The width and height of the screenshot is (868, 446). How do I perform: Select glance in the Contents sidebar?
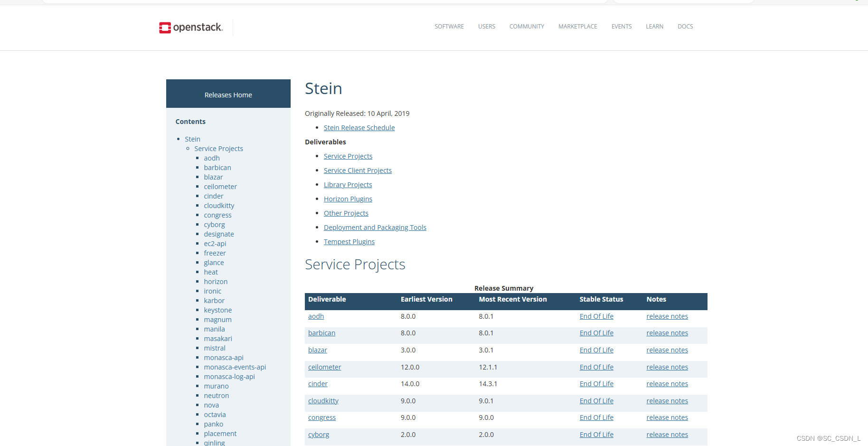(x=214, y=263)
